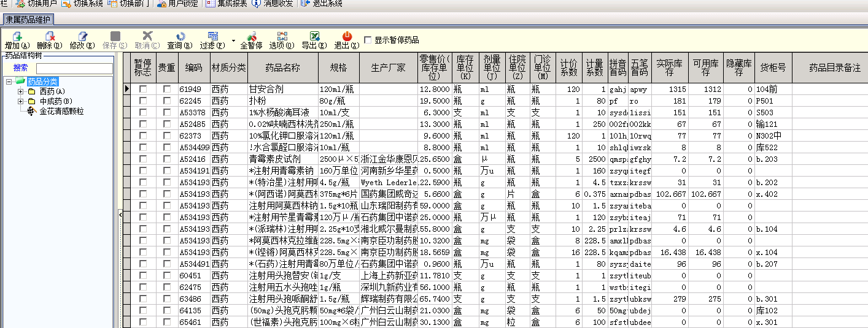
Task: Click the 删除(D) delete icon
Action: pyautogui.click(x=49, y=36)
